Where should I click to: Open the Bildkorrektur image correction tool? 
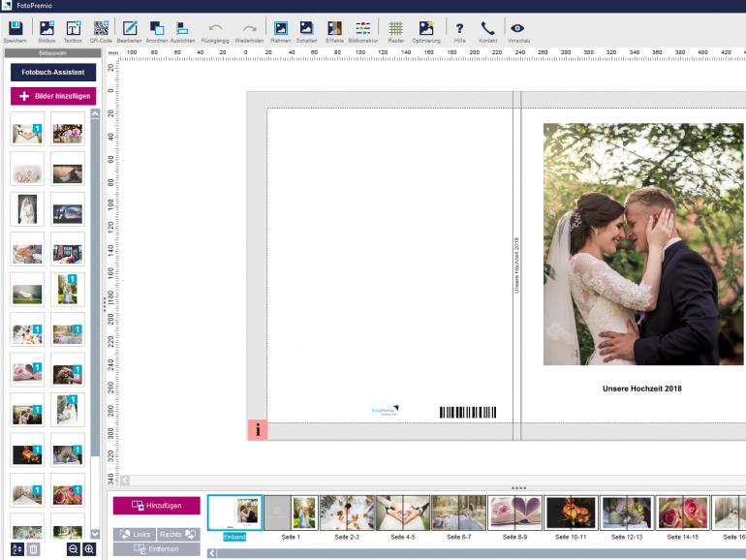coord(362,28)
